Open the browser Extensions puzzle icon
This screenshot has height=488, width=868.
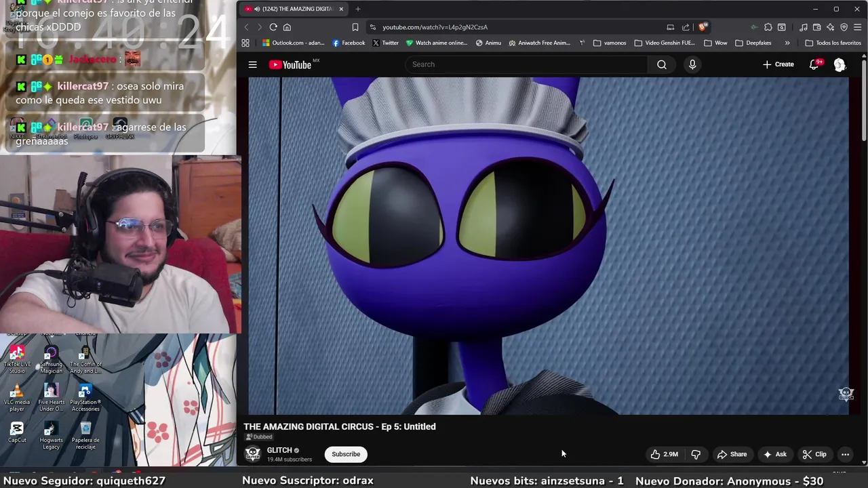768,27
